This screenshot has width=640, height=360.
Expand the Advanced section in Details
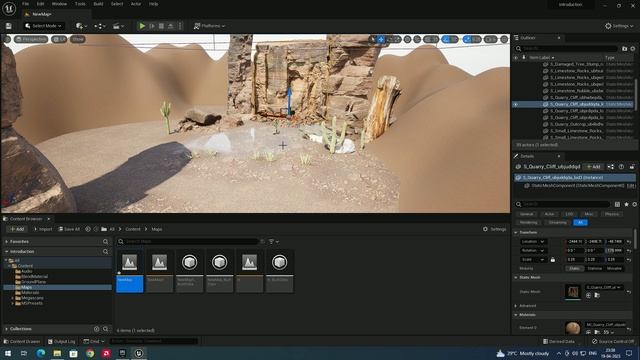pyautogui.click(x=516, y=306)
